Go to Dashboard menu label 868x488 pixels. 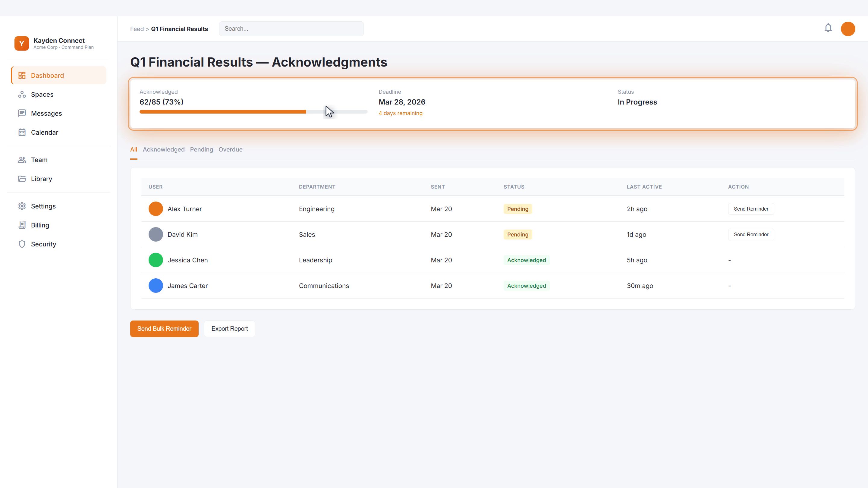48,75
